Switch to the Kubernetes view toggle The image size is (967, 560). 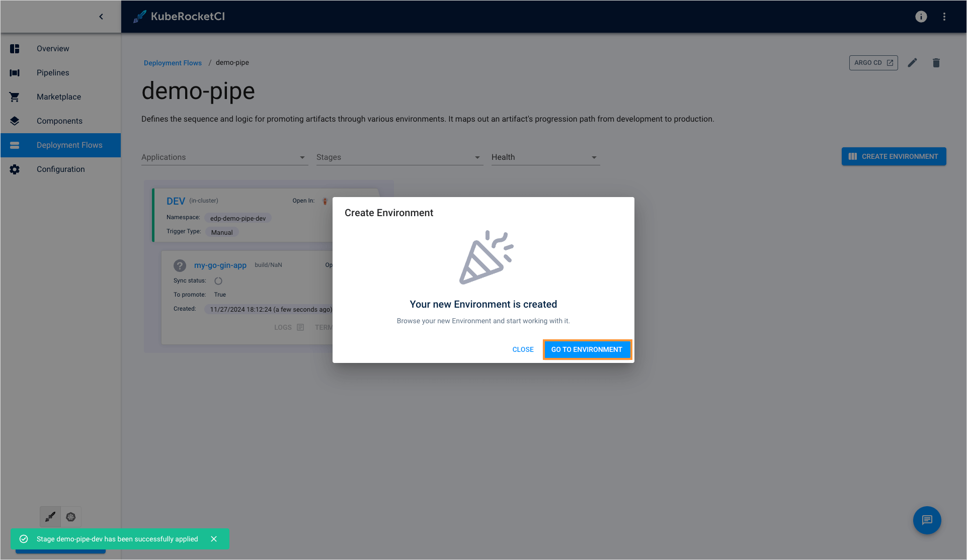[x=71, y=517]
